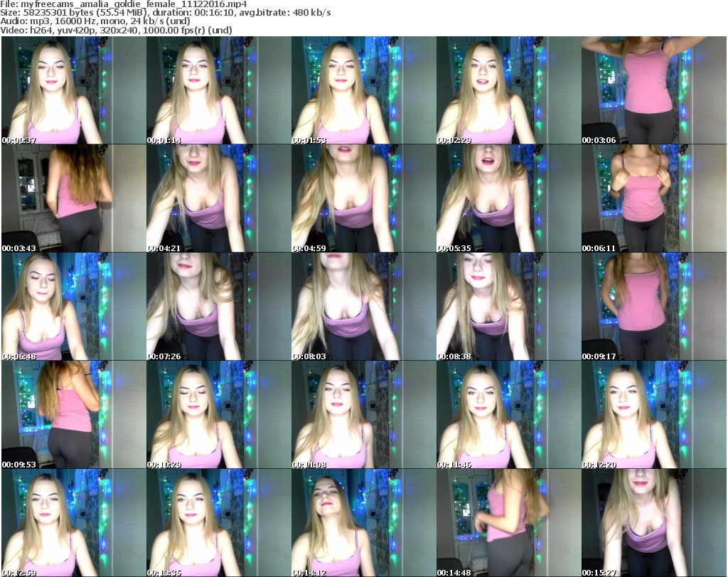The width and height of the screenshot is (728, 577).
Task: Select the thumbnail at 00:04:59
Action: pyautogui.click(x=363, y=198)
